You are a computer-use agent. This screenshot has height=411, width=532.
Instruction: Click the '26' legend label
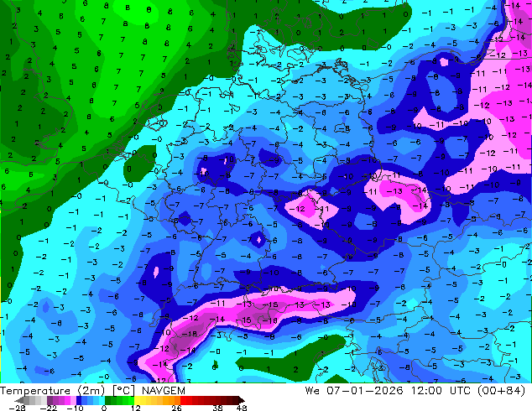click(176, 408)
